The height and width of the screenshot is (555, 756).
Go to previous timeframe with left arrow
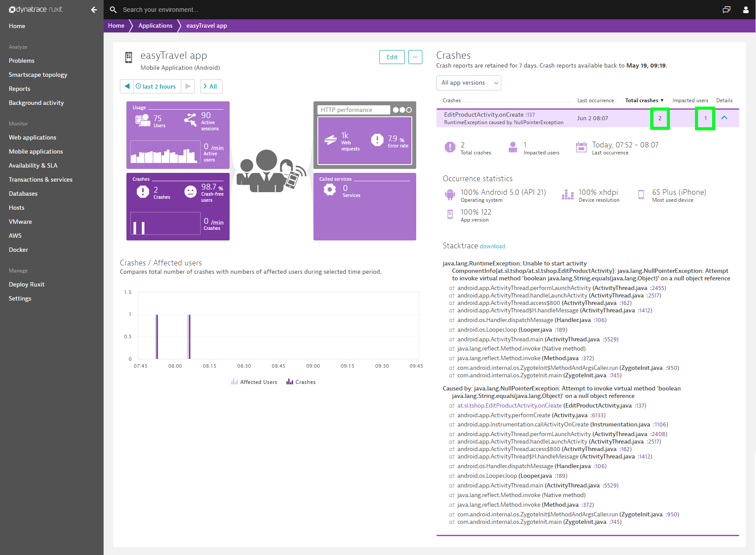[127, 86]
